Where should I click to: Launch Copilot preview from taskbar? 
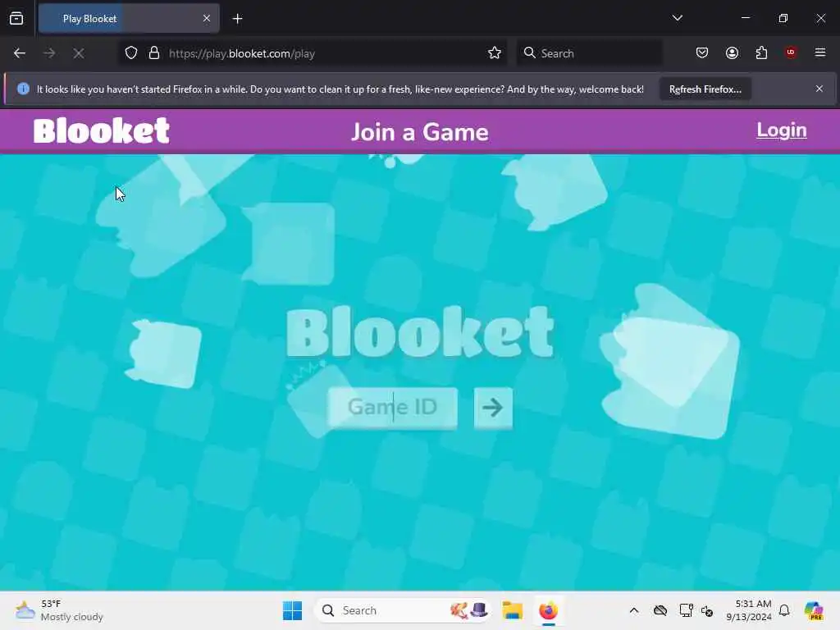pyautogui.click(x=814, y=610)
